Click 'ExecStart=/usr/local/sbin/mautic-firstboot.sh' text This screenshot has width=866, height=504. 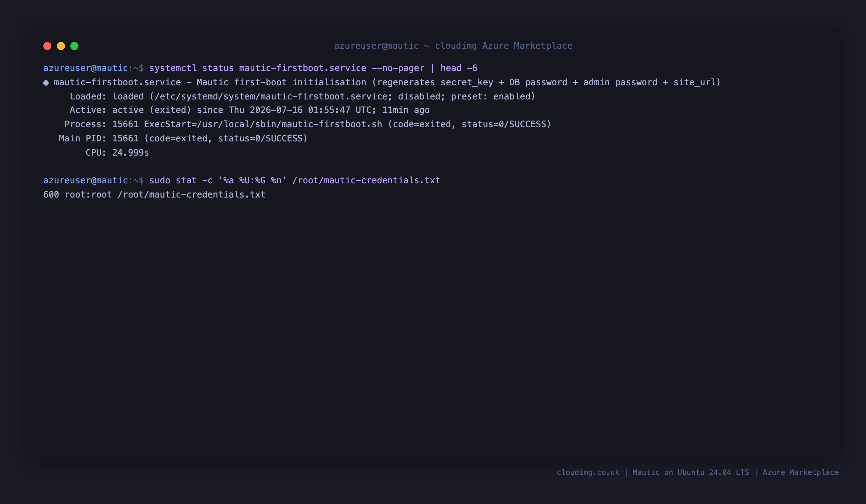point(263,124)
